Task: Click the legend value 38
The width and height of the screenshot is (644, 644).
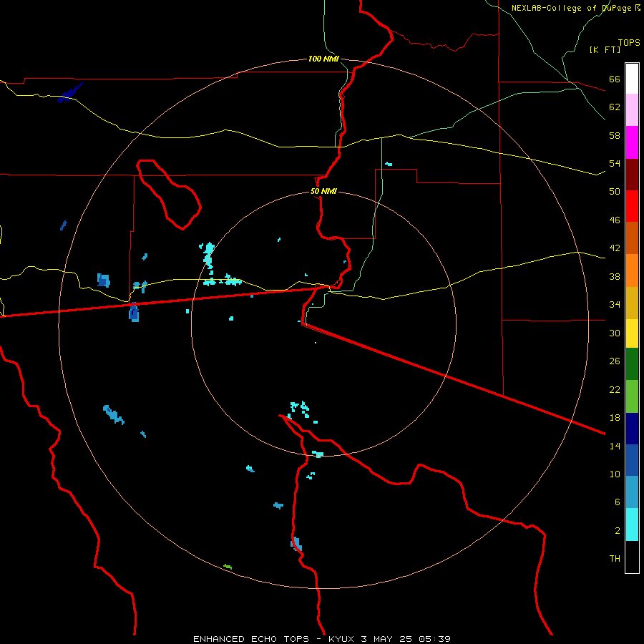Action: (x=615, y=276)
